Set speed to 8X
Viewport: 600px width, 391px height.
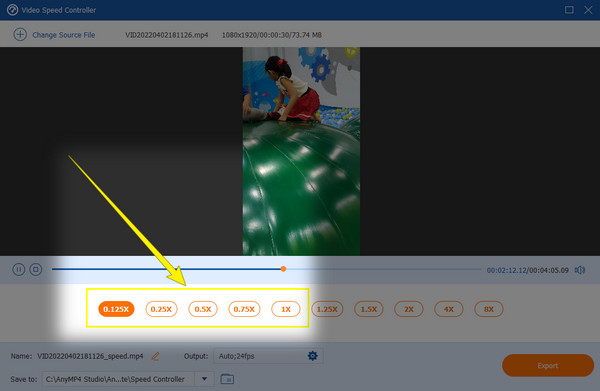(489, 309)
